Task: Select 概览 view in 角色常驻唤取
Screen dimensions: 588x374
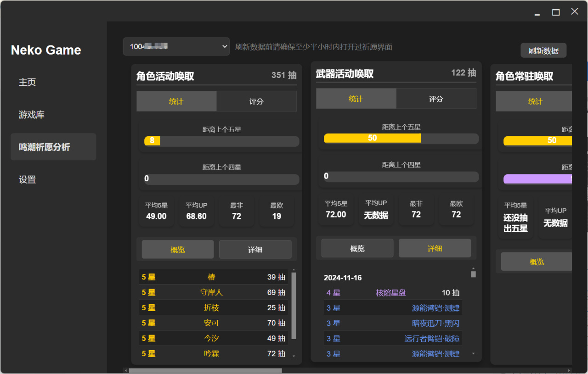Action: 537,262
